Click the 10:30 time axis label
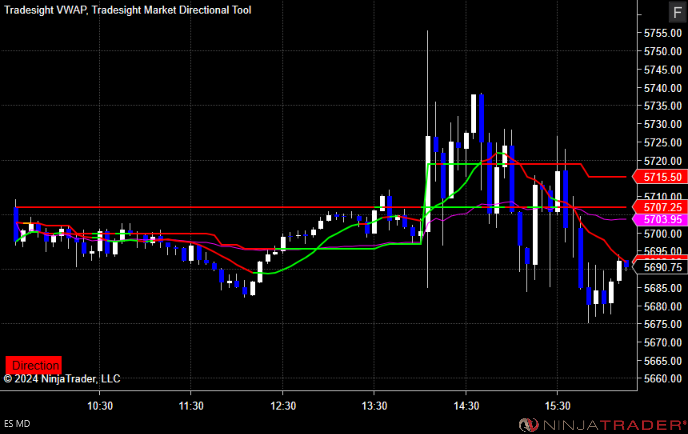This screenshot has width=688, height=434. [100, 405]
